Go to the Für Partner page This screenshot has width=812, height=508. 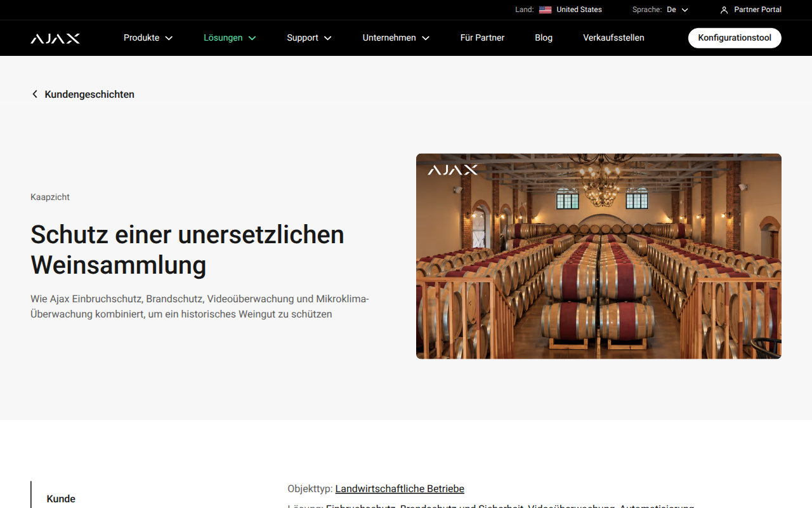tap(482, 38)
